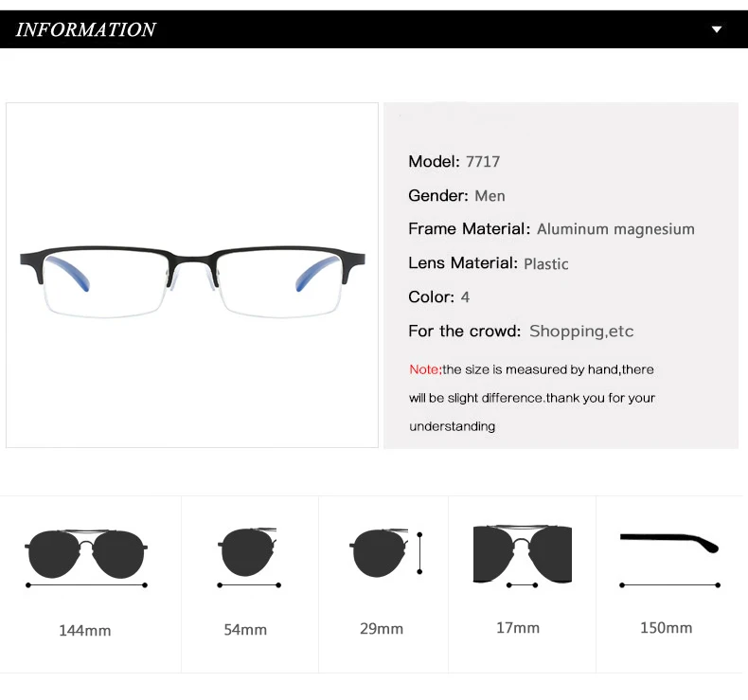The width and height of the screenshot is (748, 700).
Task: Select the lens height icon
Action: click(x=385, y=553)
